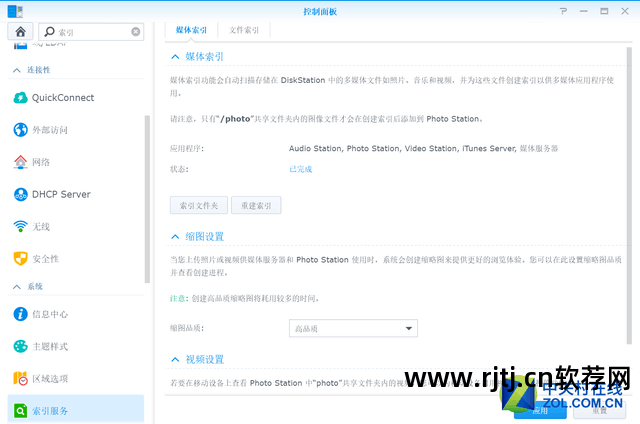Clear the search box with the X icon
This screenshot has width=640, height=424.
point(136,32)
